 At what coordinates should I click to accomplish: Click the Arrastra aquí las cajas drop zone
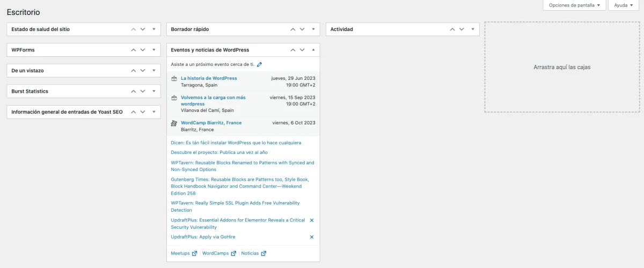[562, 67]
